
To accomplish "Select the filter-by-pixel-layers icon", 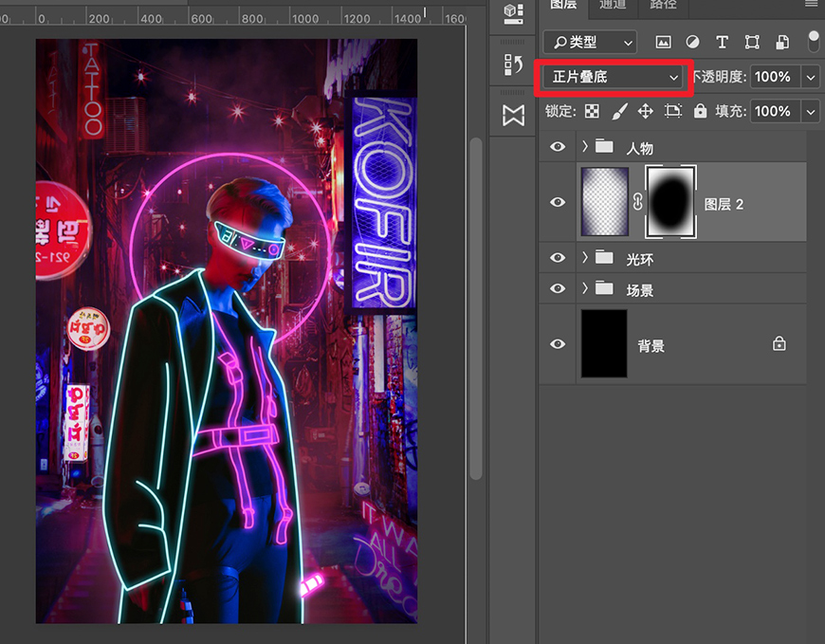I will click(x=666, y=42).
